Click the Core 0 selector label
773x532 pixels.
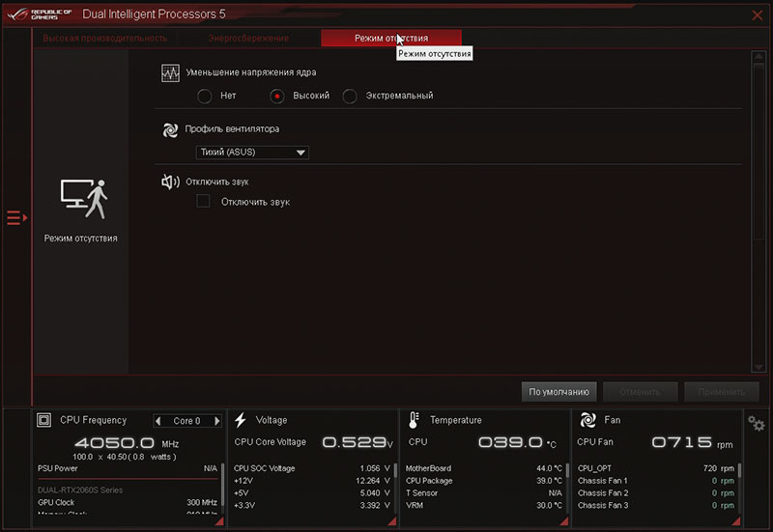pyautogui.click(x=186, y=421)
